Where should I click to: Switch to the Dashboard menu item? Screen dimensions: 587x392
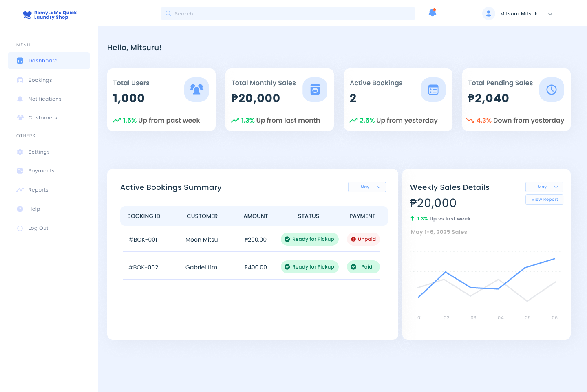[x=42, y=60]
